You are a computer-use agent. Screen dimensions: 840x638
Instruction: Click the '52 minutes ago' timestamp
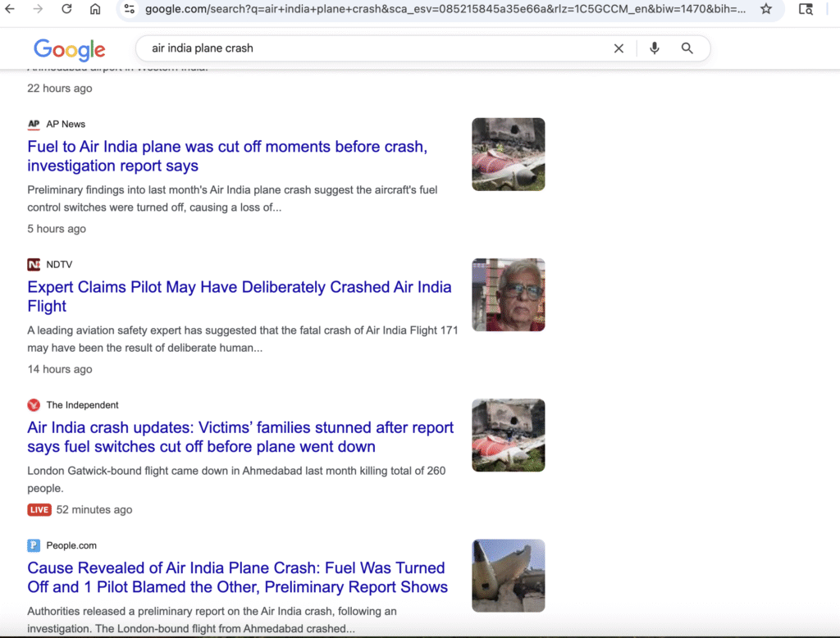pyautogui.click(x=94, y=509)
